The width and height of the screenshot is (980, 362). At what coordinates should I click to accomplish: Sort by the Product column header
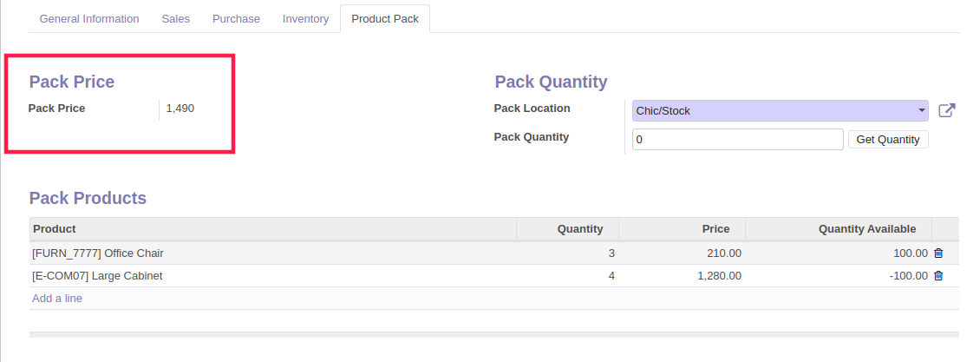[272, 229]
